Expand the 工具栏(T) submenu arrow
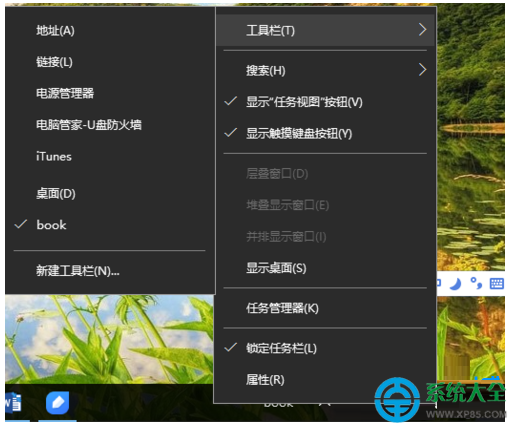 click(422, 30)
